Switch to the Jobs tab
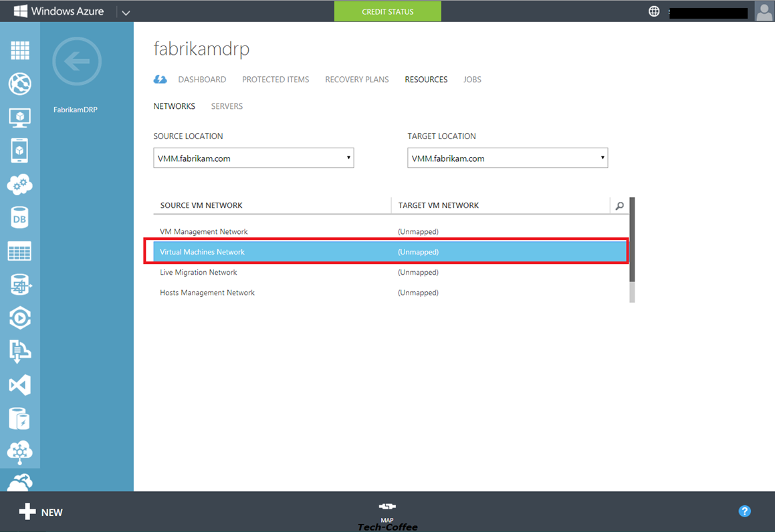775x532 pixels. 472,80
